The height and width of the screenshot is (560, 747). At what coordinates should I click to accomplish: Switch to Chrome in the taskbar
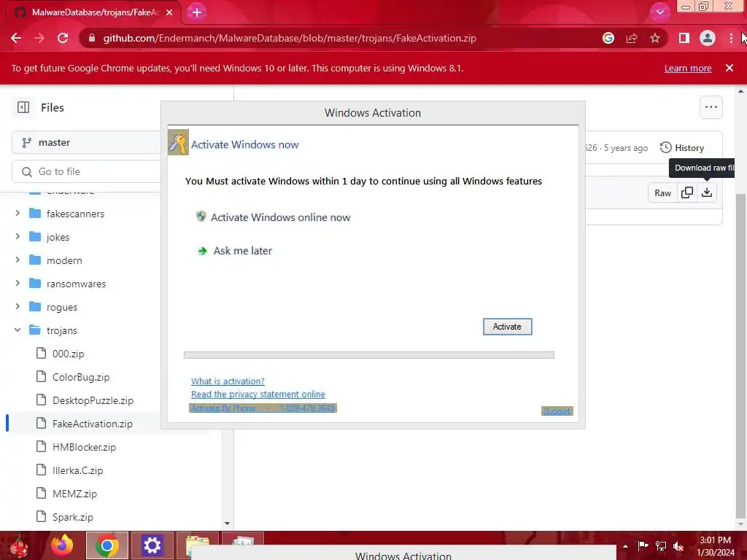107,545
